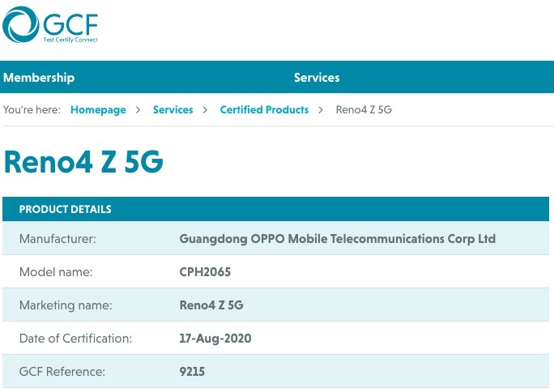Click the PRODUCT DETAILS table header
This screenshot has height=392, width=554.
275,209
